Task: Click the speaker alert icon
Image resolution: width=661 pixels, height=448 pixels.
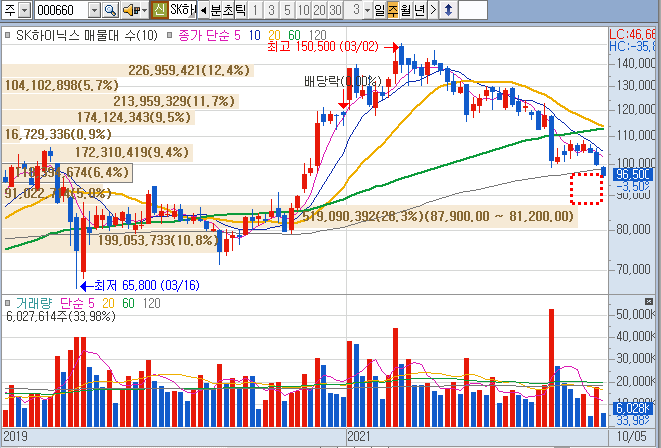Action: point(130,10)
